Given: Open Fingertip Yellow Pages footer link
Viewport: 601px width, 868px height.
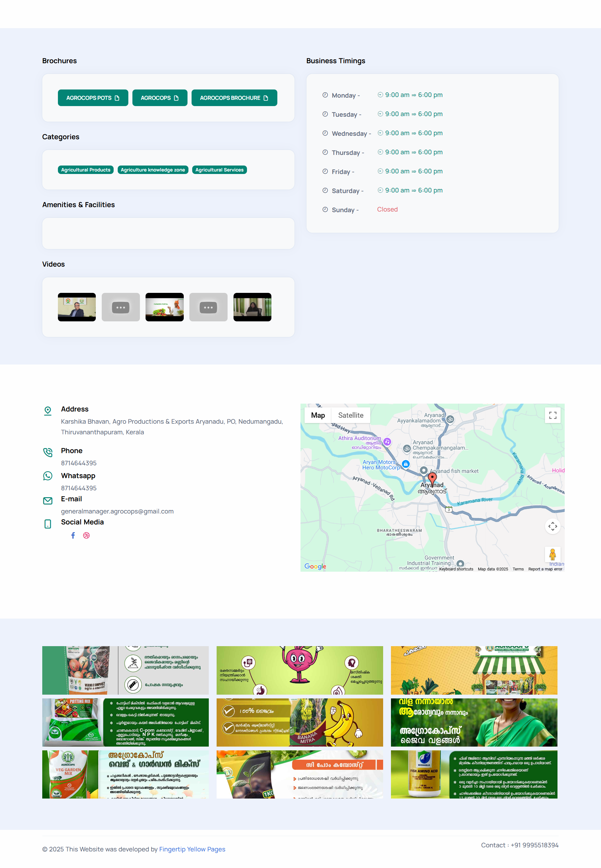Looking at the screenshot, I should click(192, 849).
